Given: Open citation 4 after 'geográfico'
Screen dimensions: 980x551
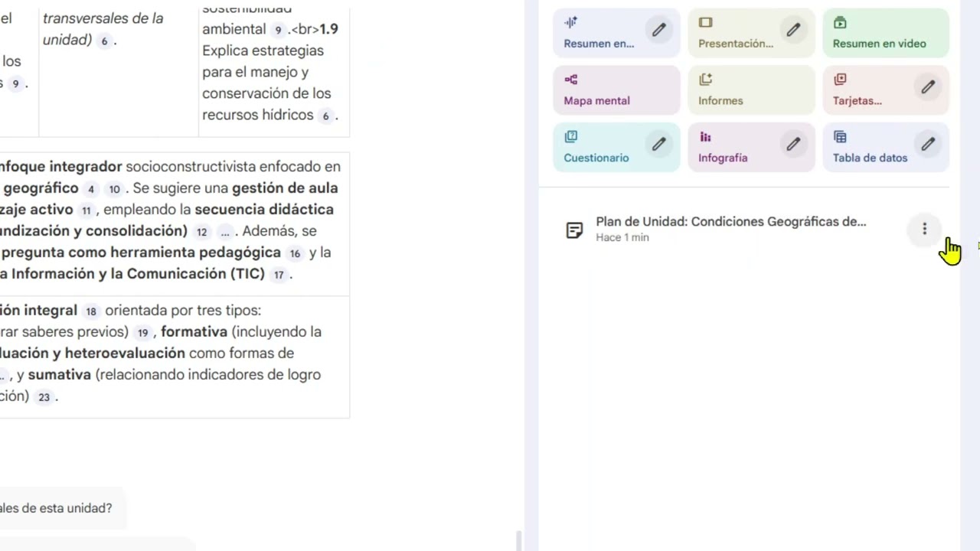Looking at the screenshot, I should [x=91, y=189].
